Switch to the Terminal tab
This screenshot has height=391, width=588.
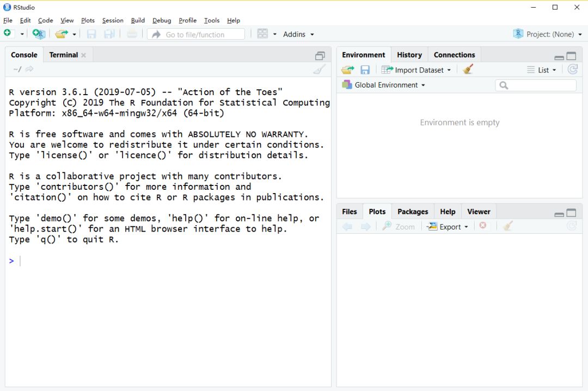click(x=63, y=55)
